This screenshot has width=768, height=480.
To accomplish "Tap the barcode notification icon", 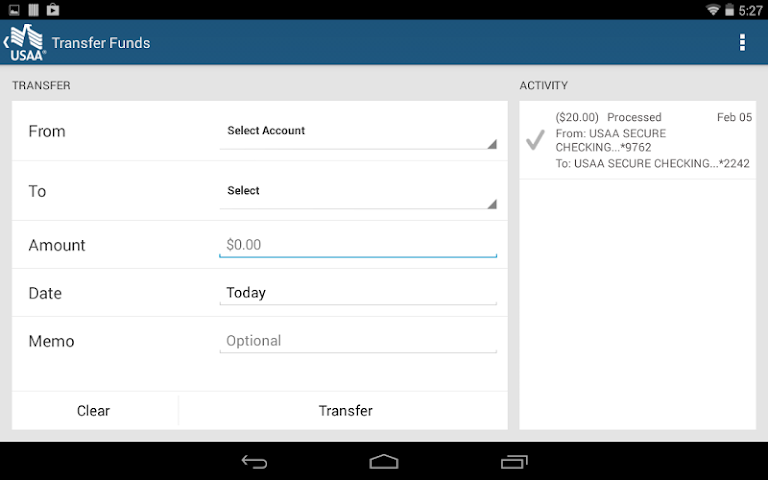I will tap(33, 10).
